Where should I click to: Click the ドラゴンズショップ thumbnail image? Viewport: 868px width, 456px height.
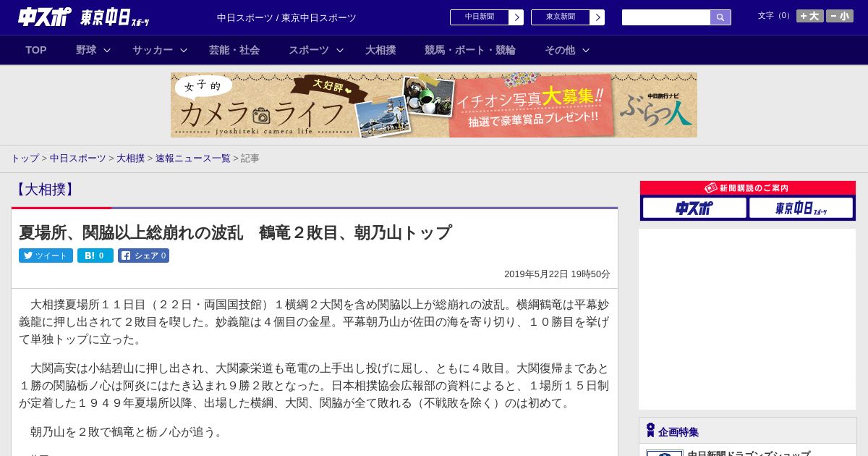pos(664,453)
